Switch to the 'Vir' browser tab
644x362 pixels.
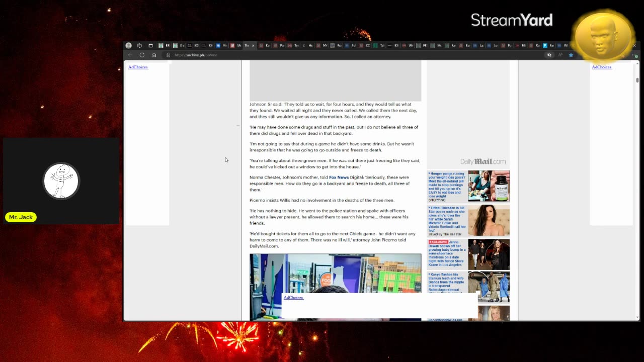tap(221, 45)
